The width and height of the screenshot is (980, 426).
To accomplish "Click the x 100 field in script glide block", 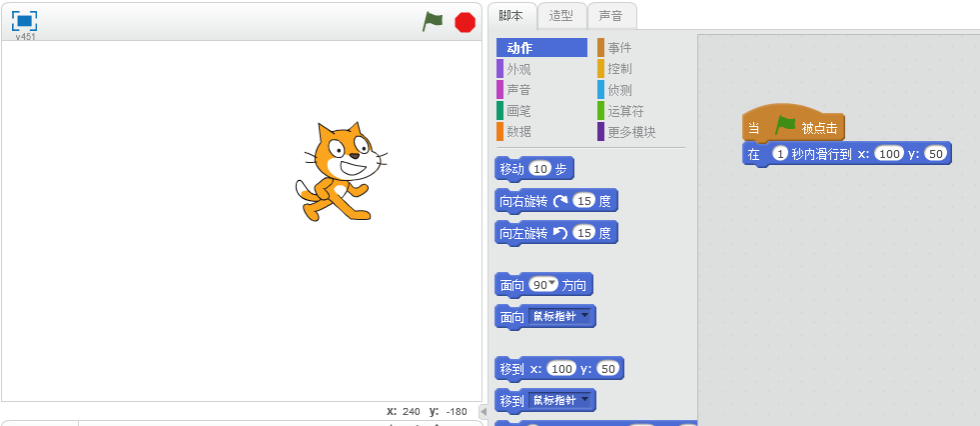I will point(889,154).
